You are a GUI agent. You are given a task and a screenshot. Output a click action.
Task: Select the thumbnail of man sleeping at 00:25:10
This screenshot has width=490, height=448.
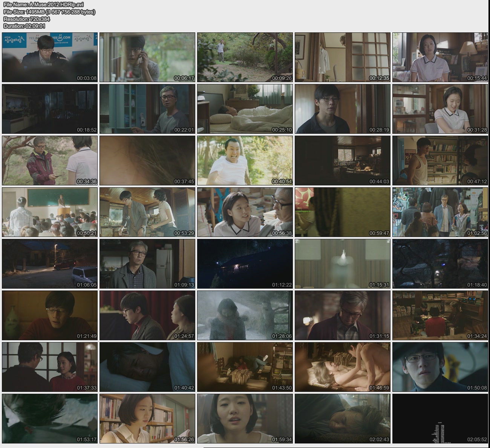(245, 109)
